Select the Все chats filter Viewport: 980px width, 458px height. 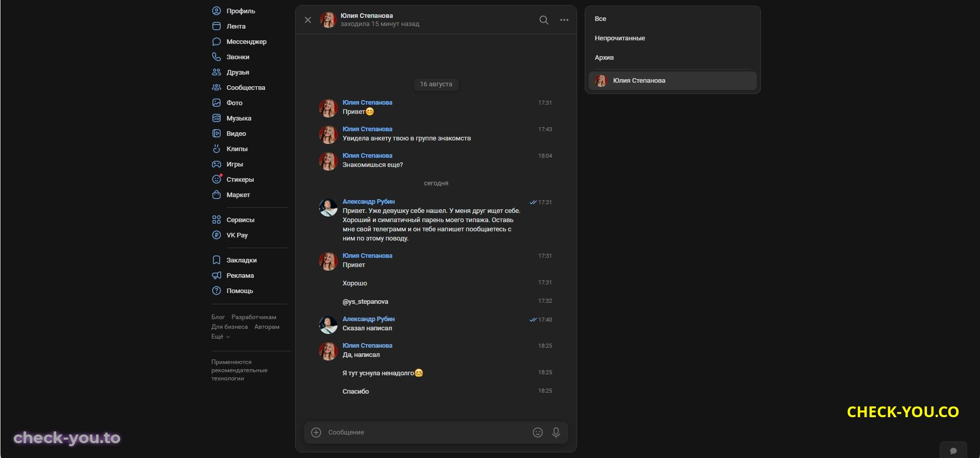point(601,19)
